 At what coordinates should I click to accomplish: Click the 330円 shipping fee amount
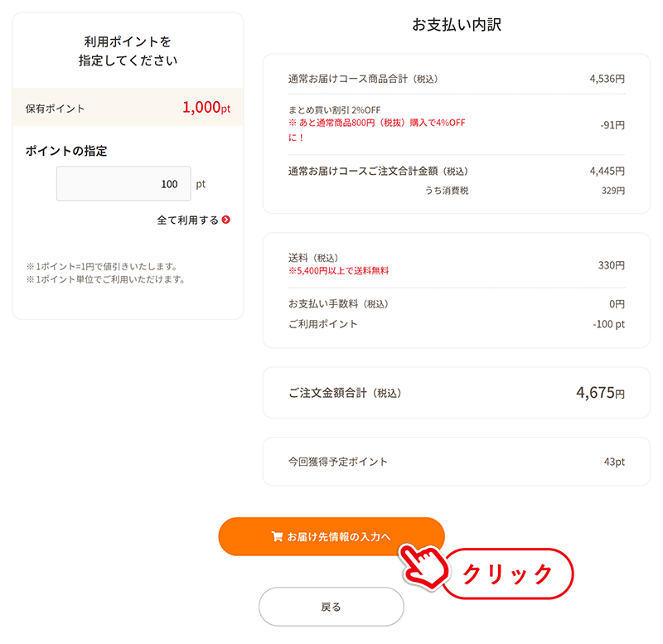[x=612, y=265]
